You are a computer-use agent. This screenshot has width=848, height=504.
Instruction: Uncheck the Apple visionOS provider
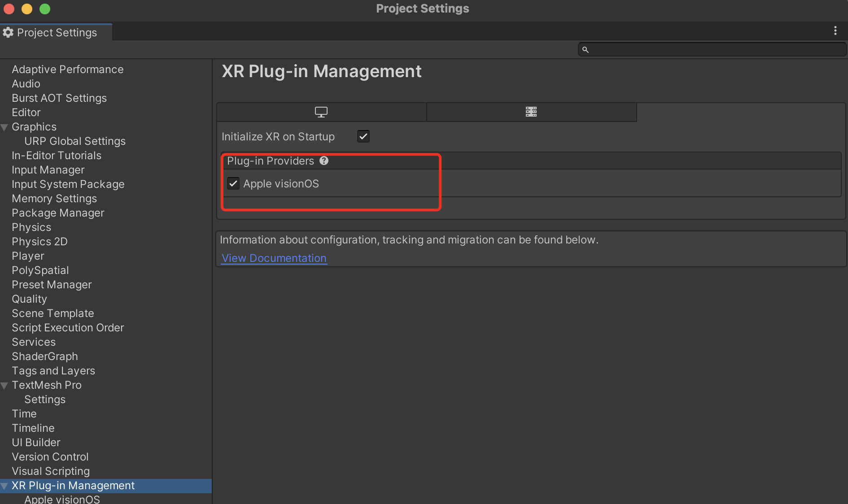click(x=233, y=183)
